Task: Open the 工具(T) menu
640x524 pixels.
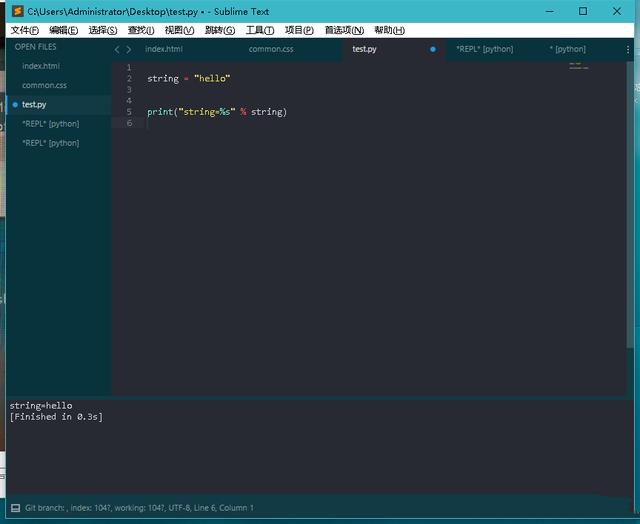Action: point(260,30)
